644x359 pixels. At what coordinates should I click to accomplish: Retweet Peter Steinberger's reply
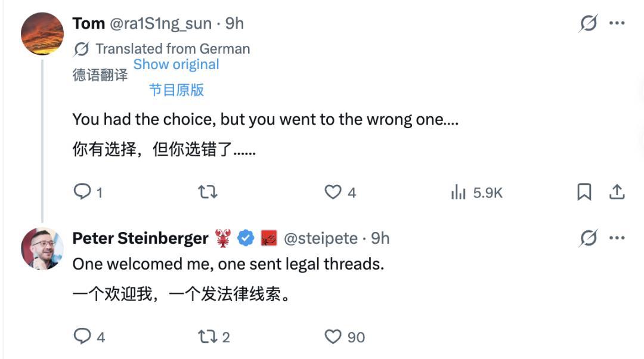[208, 336]
